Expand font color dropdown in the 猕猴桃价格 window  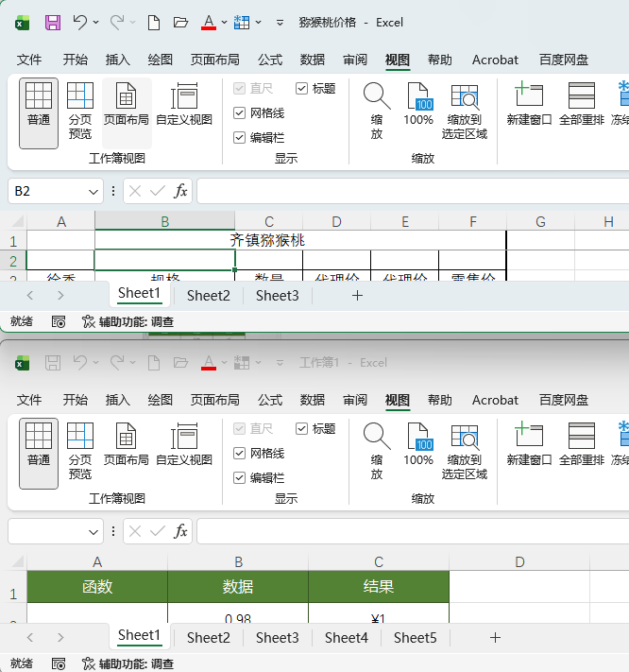(225, 23)
